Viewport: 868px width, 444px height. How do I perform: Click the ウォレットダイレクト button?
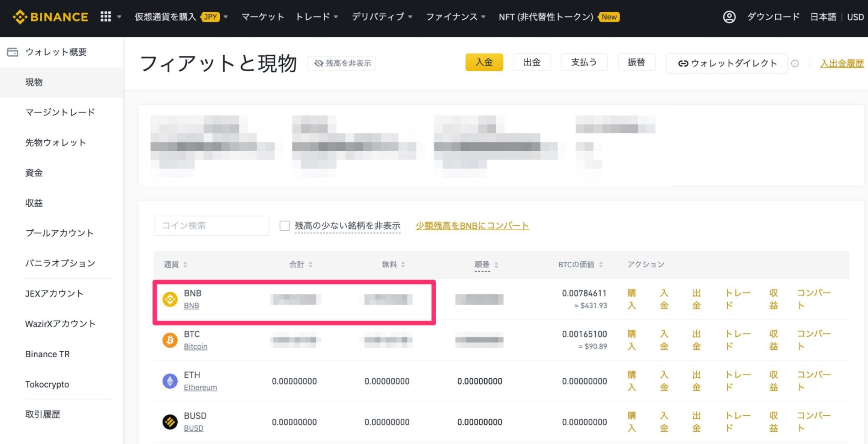point(726,63)
